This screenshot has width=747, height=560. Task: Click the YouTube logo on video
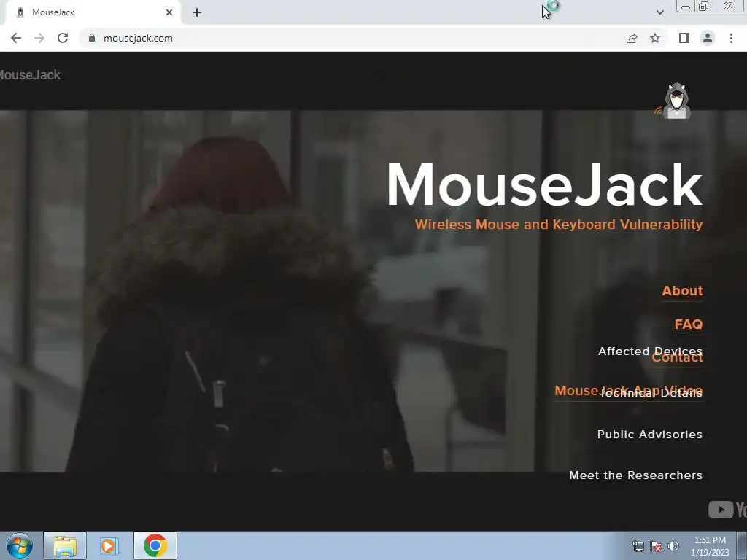click(727, 510)
